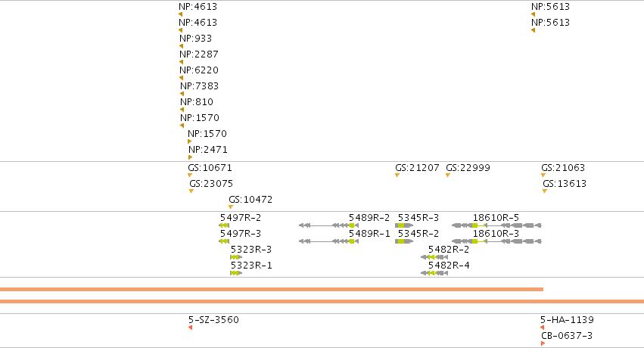Click the triangle marker under GS:21207
This screenshot has height=348, width=644.
(x=397, y=176)
